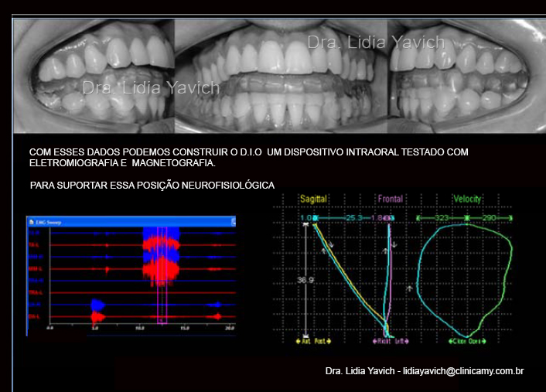Click the Ant Post axis arrow label
Image resolution: width=546 pixels, height=392 pixels.
[313, 340]
